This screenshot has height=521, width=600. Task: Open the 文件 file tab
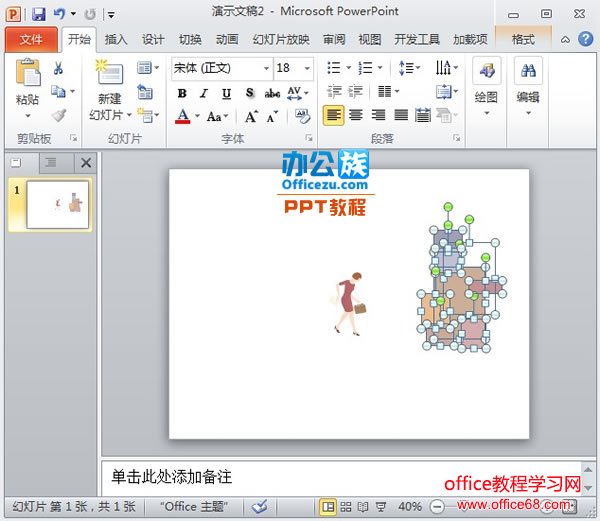31,39
